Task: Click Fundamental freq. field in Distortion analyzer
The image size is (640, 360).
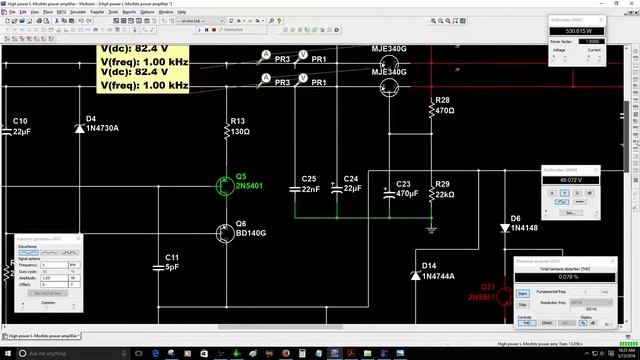Action: pyautogui.click(x=585, y=292)
